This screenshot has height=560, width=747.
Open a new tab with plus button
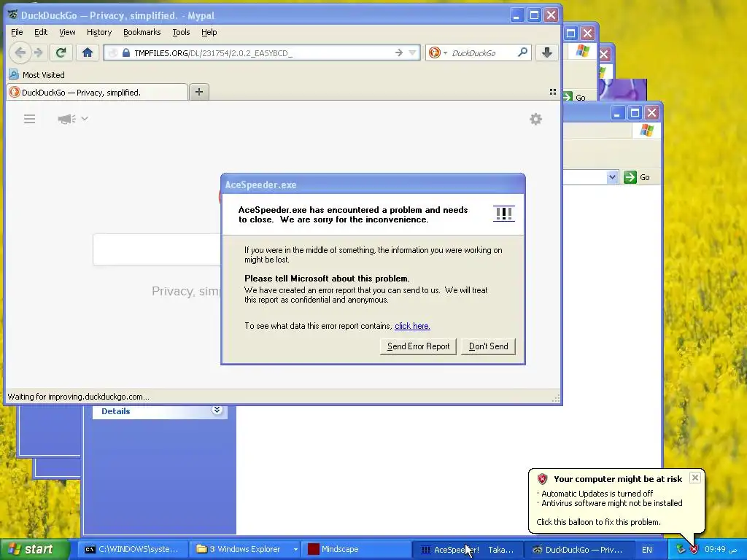199,92
